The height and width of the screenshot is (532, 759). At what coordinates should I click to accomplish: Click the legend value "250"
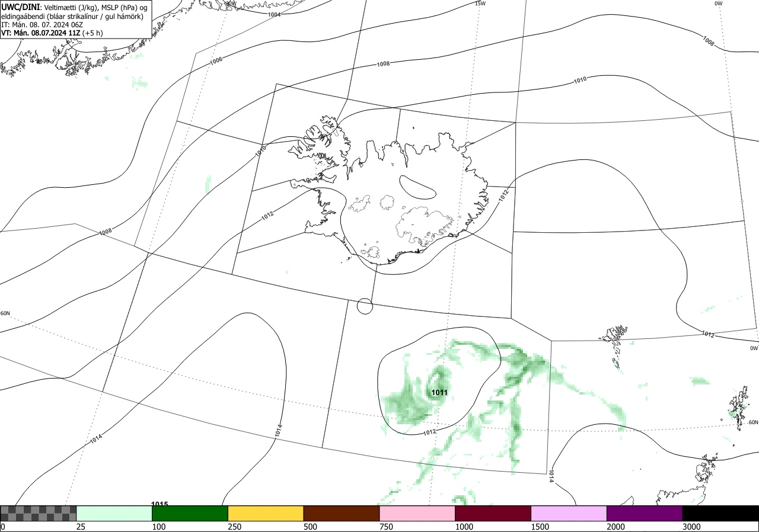point(235,527)
